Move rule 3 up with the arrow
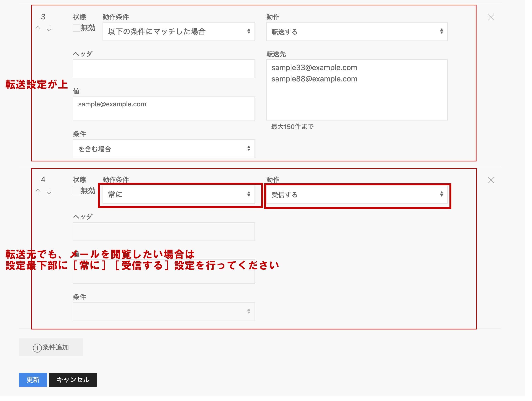Image resolution: width=532 pixels, height=401 pixels. [38, 29]
